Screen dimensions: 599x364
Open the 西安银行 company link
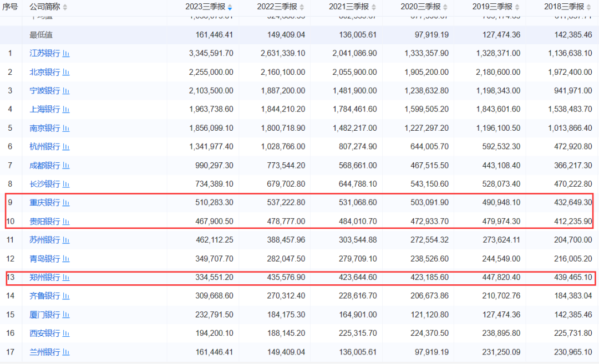pos(44,334)
